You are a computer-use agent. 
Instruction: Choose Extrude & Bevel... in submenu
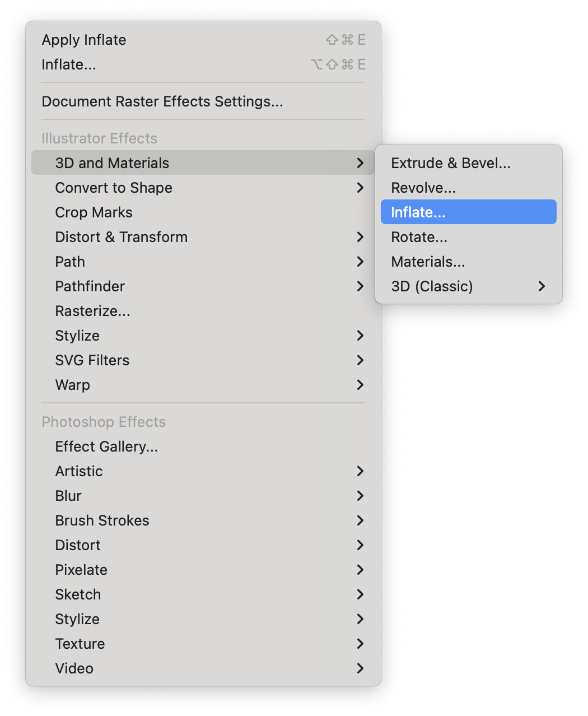pos(469,163)
